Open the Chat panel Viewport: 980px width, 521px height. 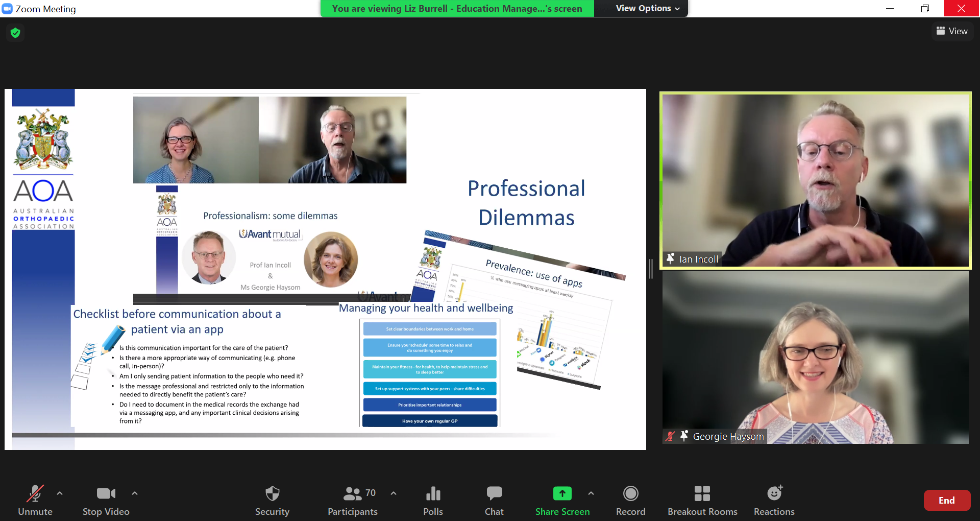point(494,500)
